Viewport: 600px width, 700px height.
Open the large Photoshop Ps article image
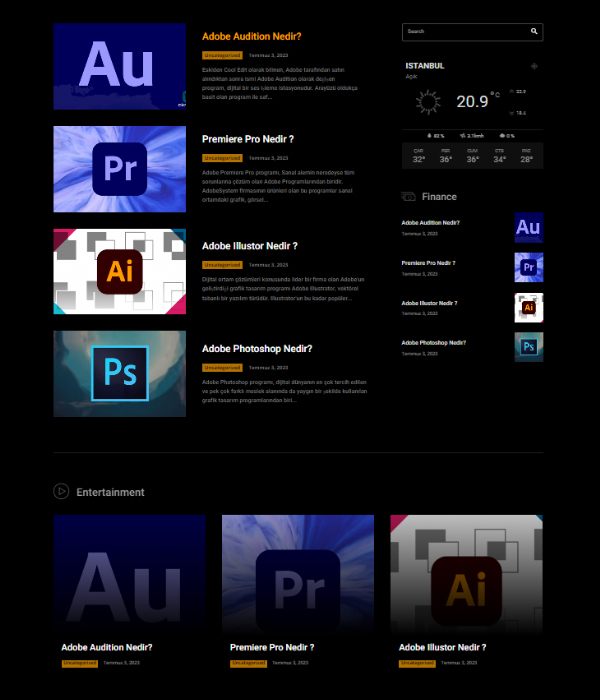click(119, 373)
